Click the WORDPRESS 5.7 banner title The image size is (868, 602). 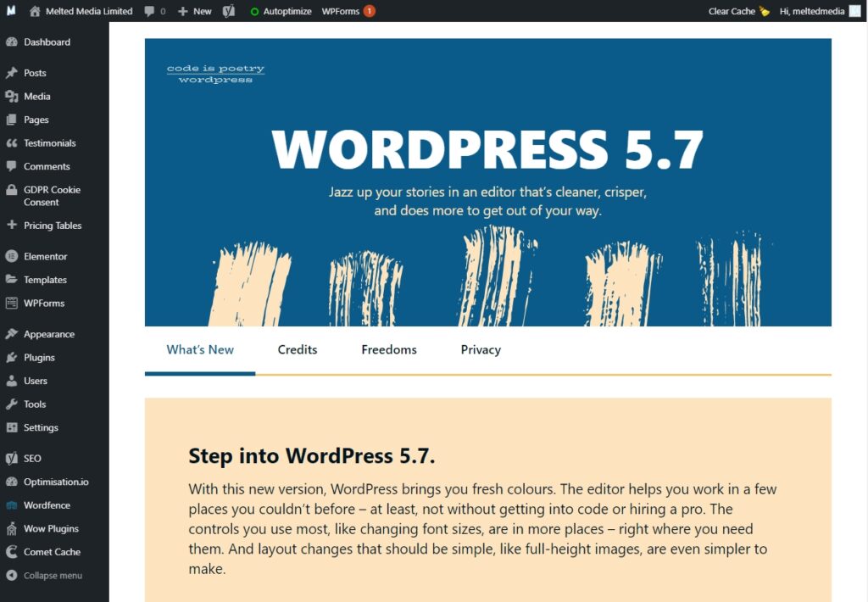click(487, 149)
